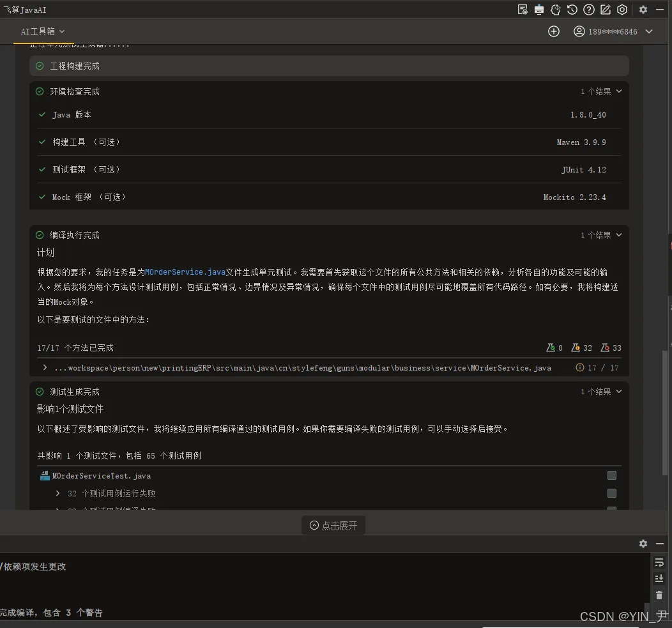Image resolution: width=672 pixels, height=628 pixels.
Task: Click the Maven 3.9.9 value
Action: 581,142
